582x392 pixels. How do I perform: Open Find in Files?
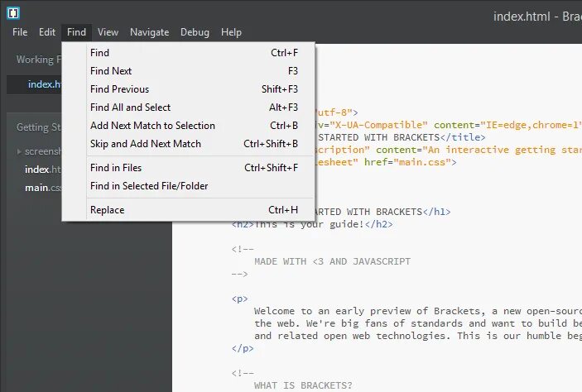[189, 168]
